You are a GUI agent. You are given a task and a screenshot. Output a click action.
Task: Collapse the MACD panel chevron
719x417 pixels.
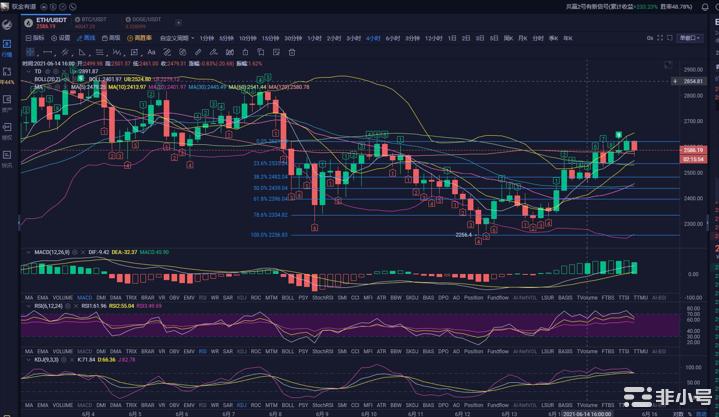(29, 252)
